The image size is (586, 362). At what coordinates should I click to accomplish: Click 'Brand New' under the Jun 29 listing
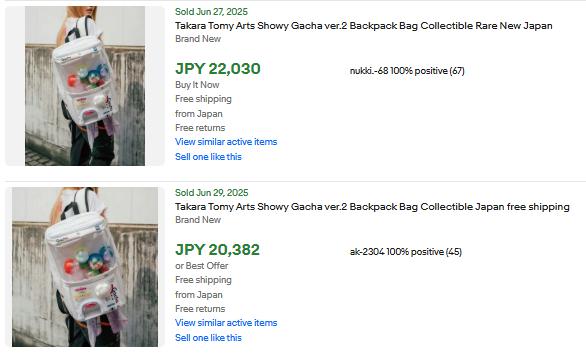[198, 219]
